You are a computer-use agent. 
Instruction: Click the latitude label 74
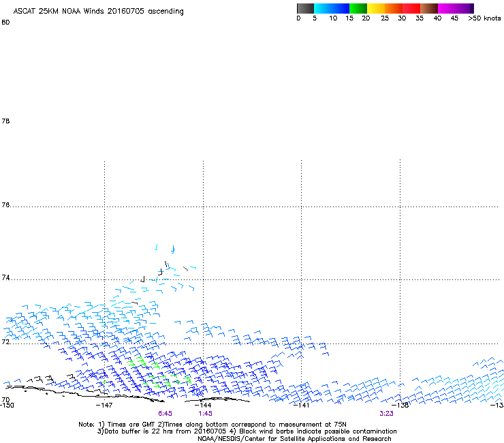(5, 277)
